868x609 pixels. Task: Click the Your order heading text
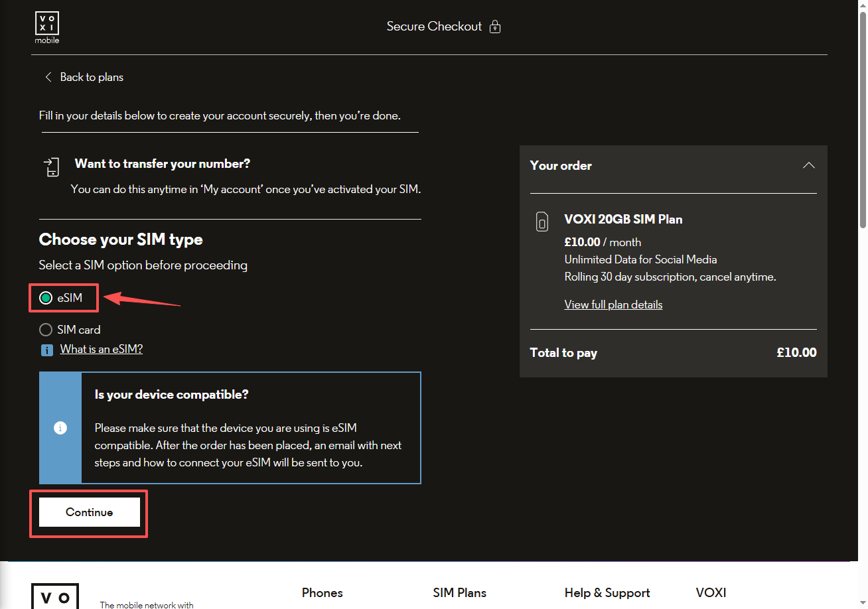(x=561, y=166)
